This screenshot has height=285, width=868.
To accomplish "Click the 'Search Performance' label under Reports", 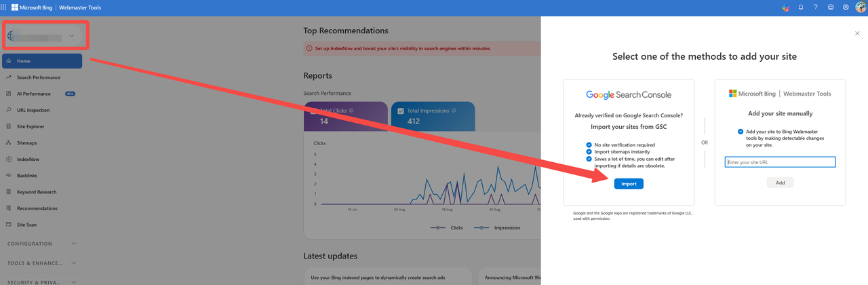I will point(328,93).
